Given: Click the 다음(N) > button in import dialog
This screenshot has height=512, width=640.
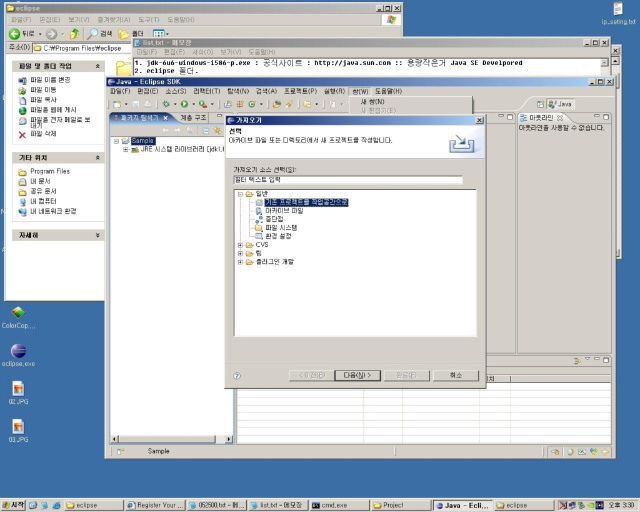Looking at the screenshot, I should pos(357,375).
